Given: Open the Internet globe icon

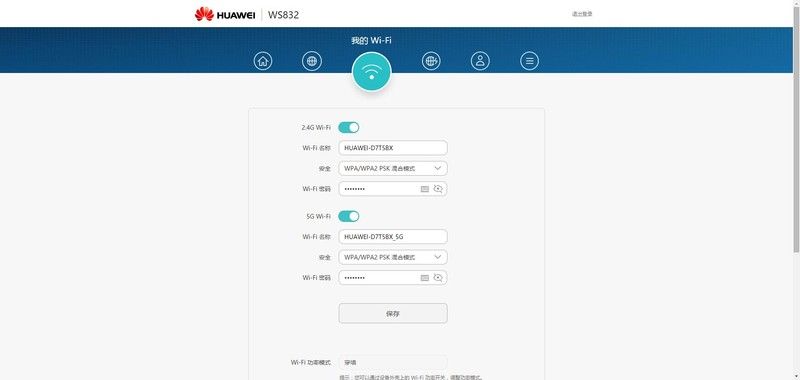Looking at the screenshot, I should pos(312,61).
